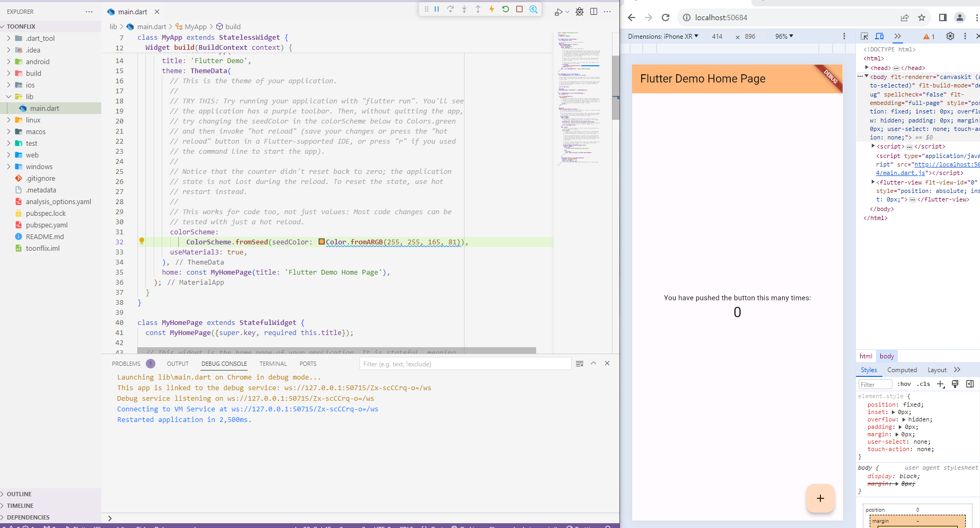
Task: Stop debugging with the red square
Action: point(520,9)
